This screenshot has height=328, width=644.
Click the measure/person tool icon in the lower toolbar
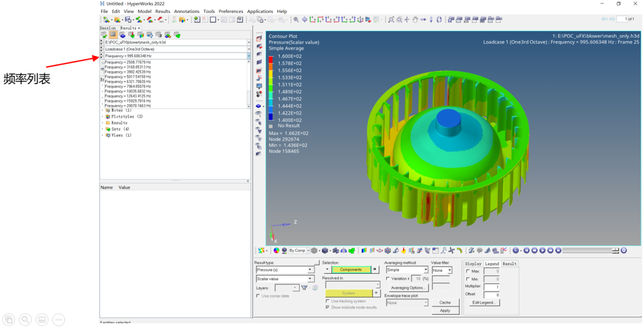coord(444,250)
